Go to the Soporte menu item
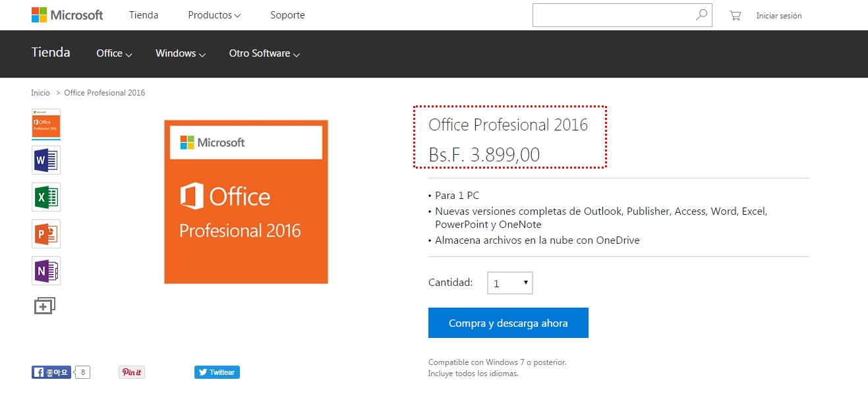 click(287, 15)
